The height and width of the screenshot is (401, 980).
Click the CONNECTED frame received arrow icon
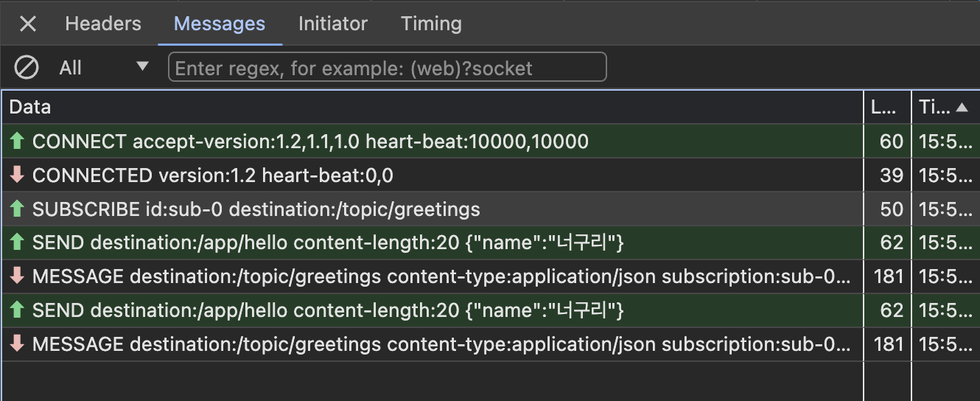17,175
